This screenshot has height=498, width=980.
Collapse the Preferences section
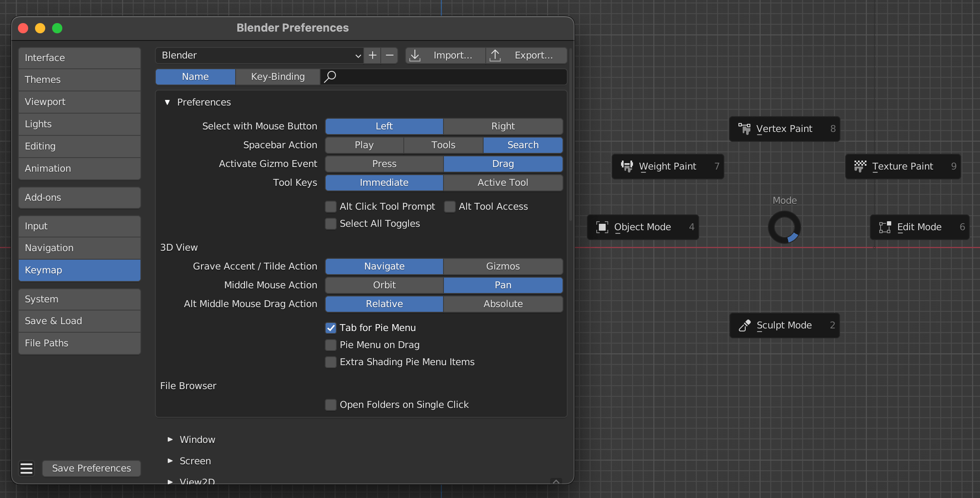click(x=167, y=102)
